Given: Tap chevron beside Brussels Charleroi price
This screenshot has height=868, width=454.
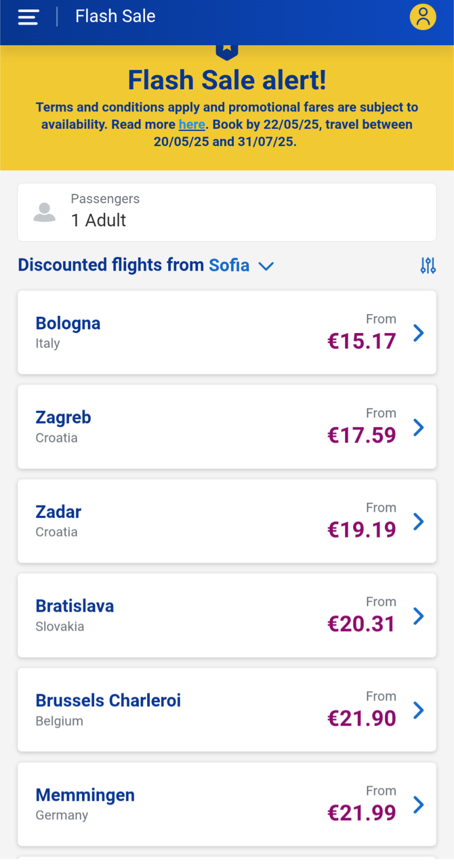Looking at the screenshot, I should (418, 710).
